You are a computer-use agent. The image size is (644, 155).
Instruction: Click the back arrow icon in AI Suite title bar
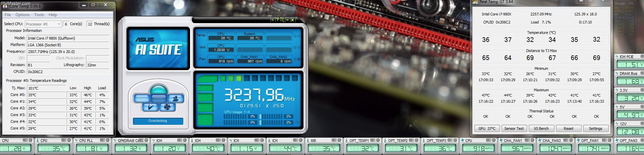click(272, 20)
